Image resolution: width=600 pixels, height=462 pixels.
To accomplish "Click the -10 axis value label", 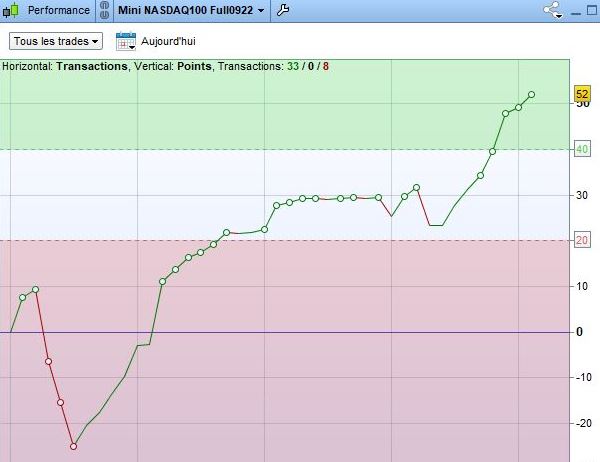I will 584,377.
